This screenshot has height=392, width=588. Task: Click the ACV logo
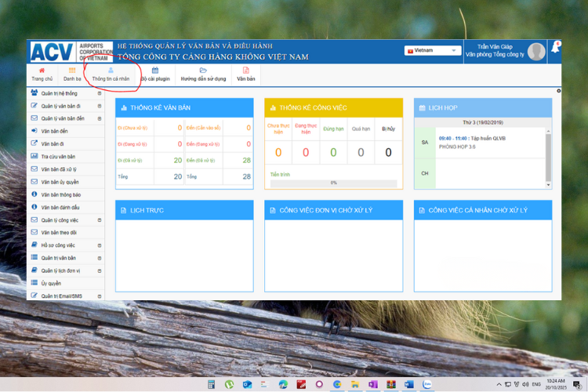point(52,52)
